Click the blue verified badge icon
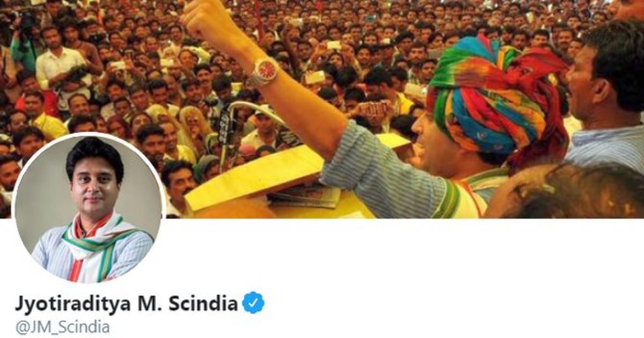 [253, 304]
